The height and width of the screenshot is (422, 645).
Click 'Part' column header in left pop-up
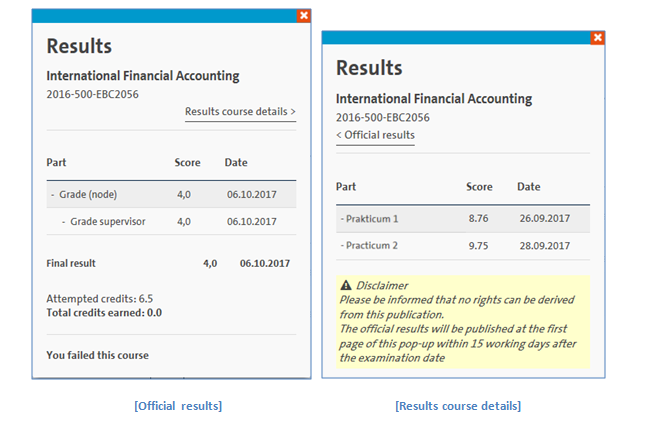point(56,162)
